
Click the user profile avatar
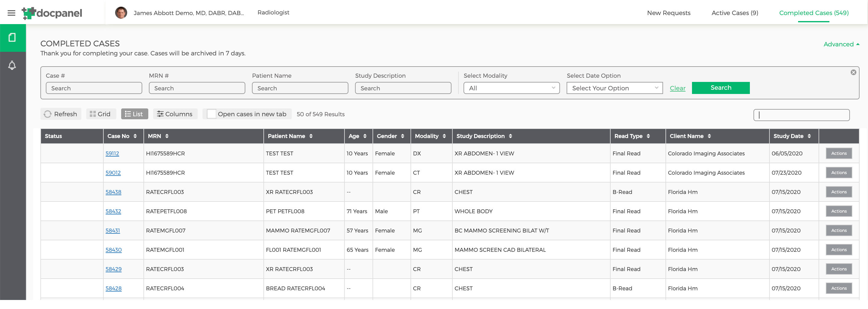121,13
